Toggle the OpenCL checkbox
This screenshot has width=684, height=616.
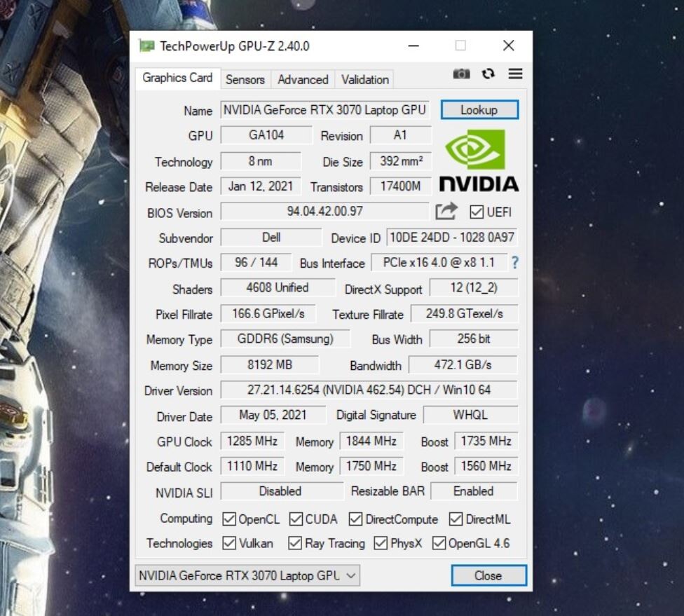[229, 519]
